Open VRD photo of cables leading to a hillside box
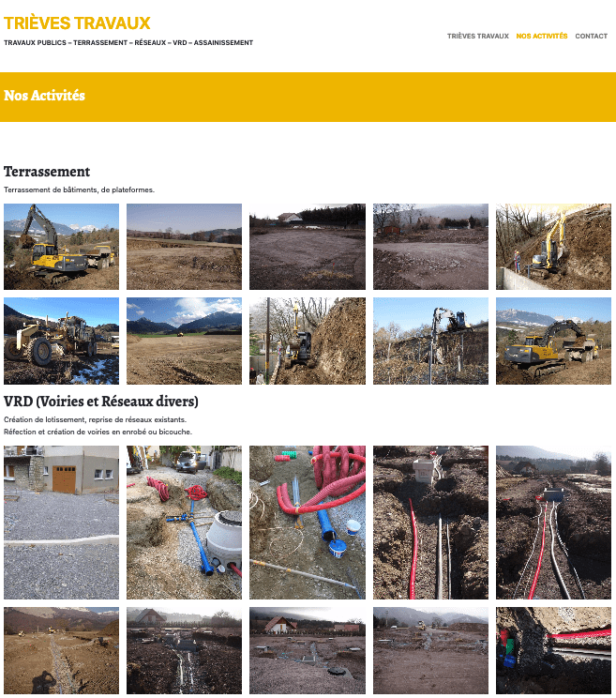The image size is (616, 698). [x=553, y=523]
